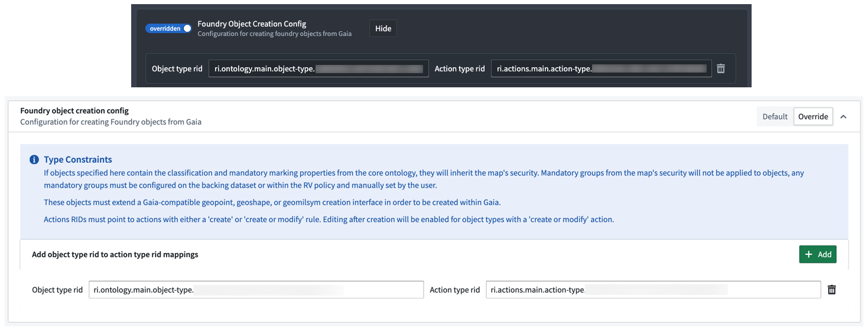Select the Override option

813,116
